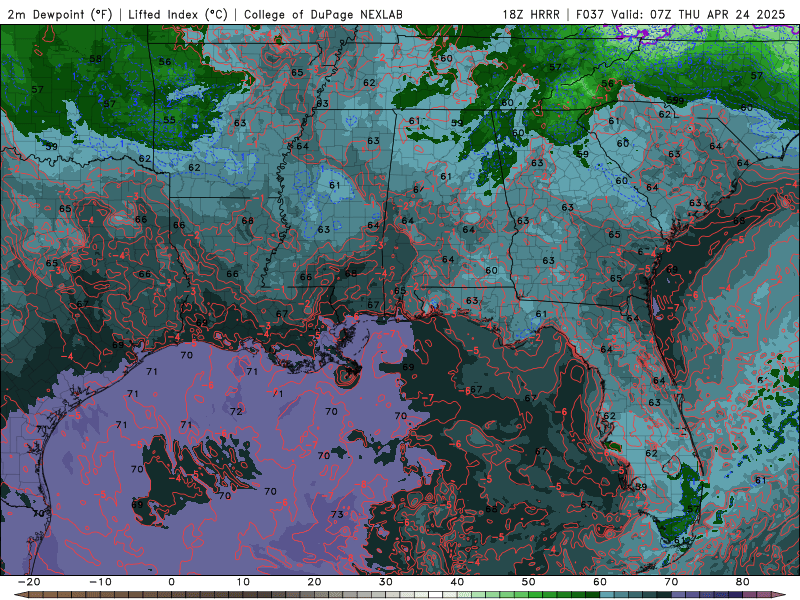Click the -10 label on the color scale
Viewport: 800px width, 600px height.
(100, 582)
